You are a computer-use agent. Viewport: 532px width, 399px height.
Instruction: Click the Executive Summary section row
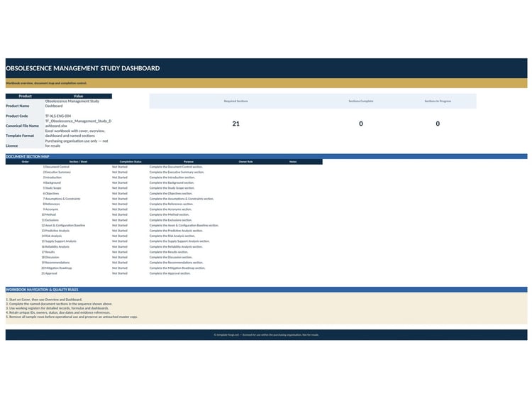click(x=164, y=172)
